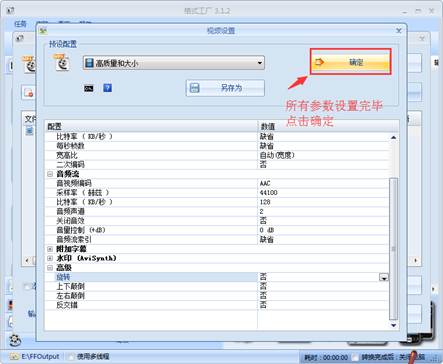This screenshot has height=364, width=443.
Task: Click the settings list scroll-down arrow
Action: coord(393,325)
